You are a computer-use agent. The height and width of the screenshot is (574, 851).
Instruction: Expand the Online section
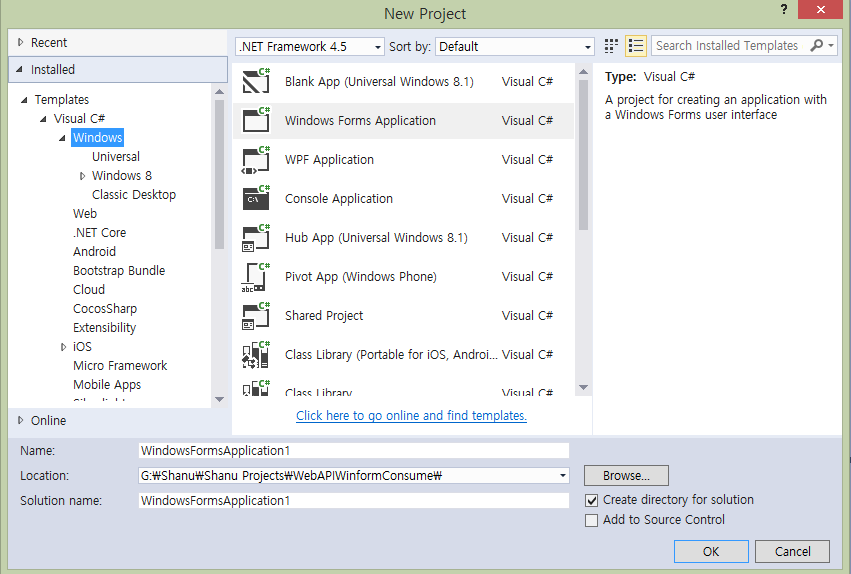[21, 420]
